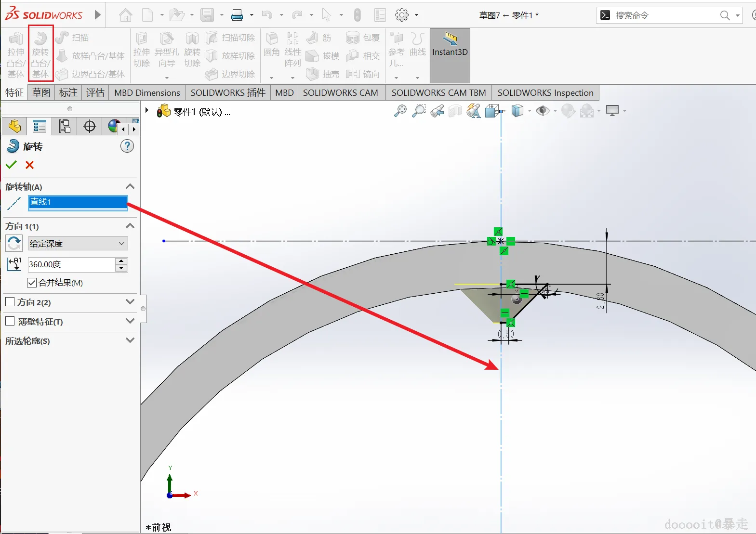This screenshot has height=534, width=756.
Task: Open the 给定深度 end condition dropdown
Action: click(x=78, y=244)
